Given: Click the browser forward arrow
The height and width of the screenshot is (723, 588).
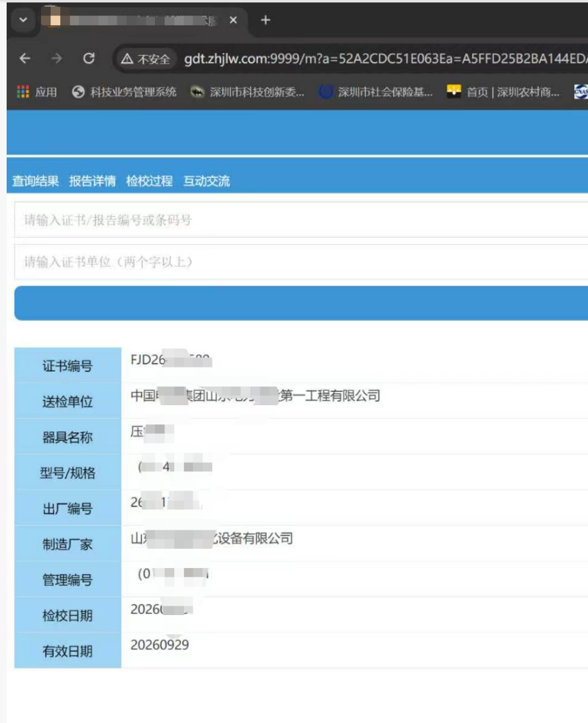Looking at the screenshot, I should click(57, 58).
